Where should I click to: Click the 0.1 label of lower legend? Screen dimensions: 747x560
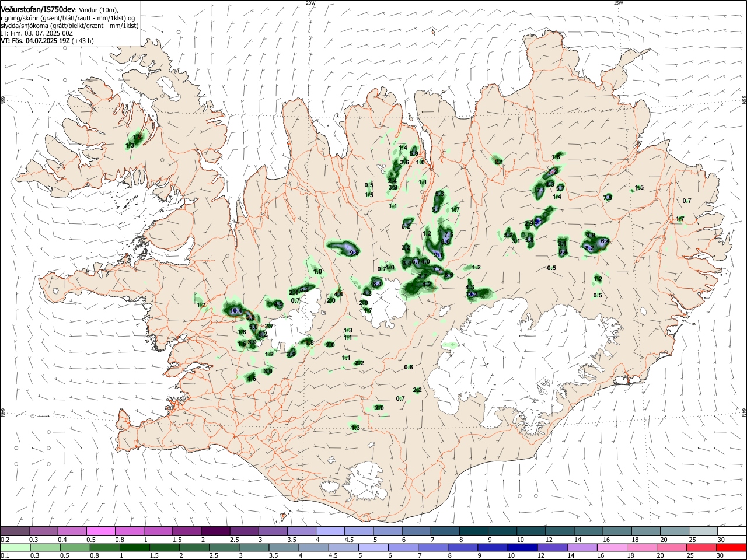[x=5, y=555]
